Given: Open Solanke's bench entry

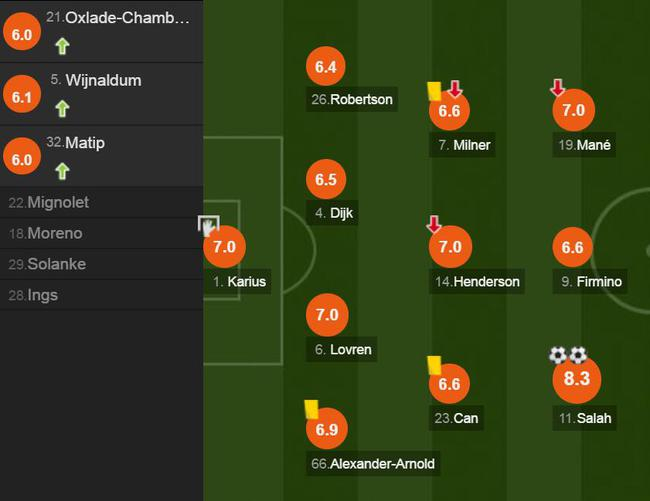Looking at the screenshot, I should [x=55, y=265].
